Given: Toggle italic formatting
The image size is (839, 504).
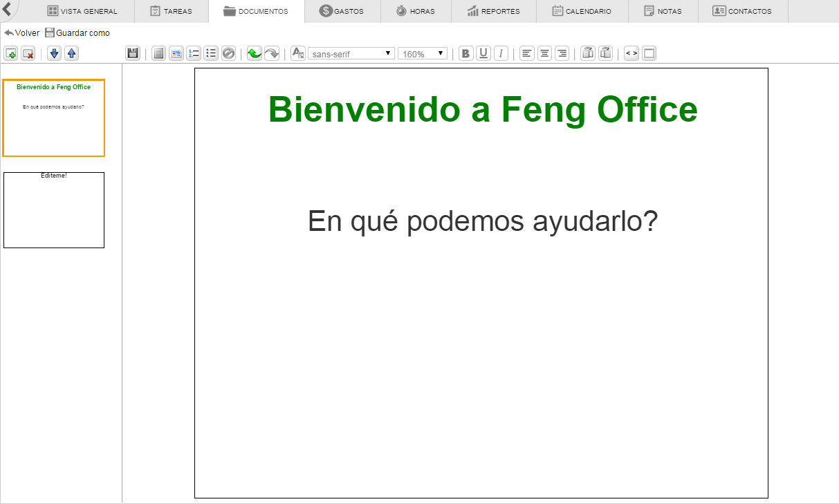Looking at the screenshot, I should pos(501,54).
